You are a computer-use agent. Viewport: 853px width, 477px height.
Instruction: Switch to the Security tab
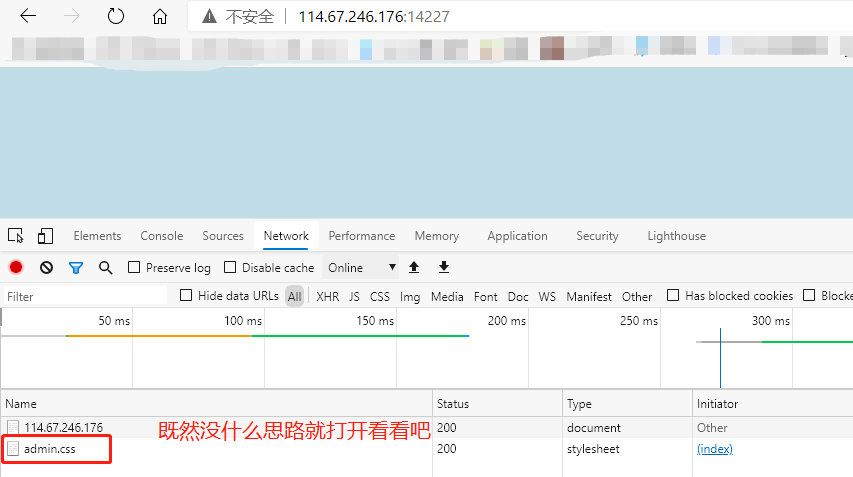[x=597, y=236]
